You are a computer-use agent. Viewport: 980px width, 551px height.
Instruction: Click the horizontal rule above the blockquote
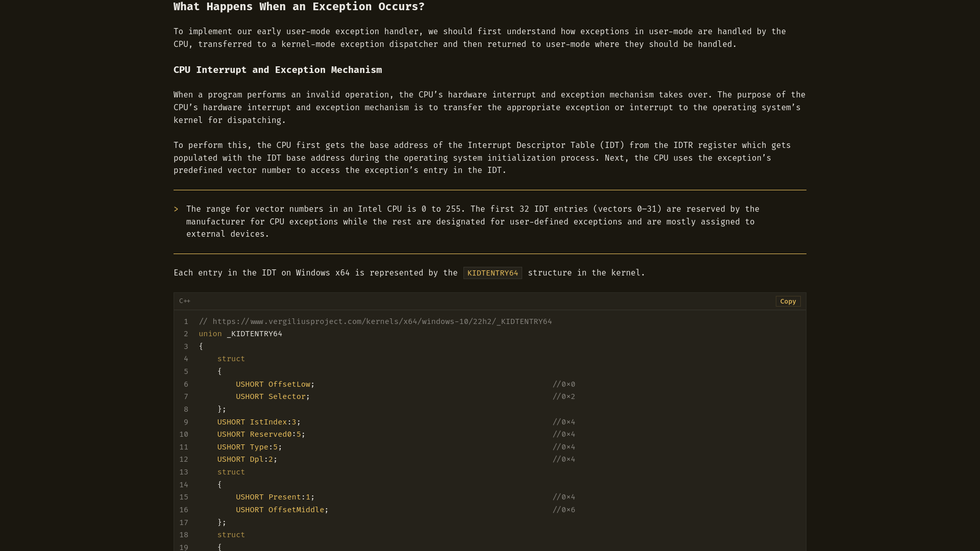(x=490, y=190)
